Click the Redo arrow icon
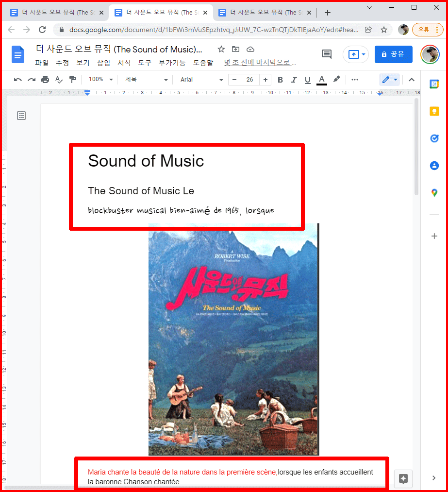The image size is (448, 492). click(32, 80)
